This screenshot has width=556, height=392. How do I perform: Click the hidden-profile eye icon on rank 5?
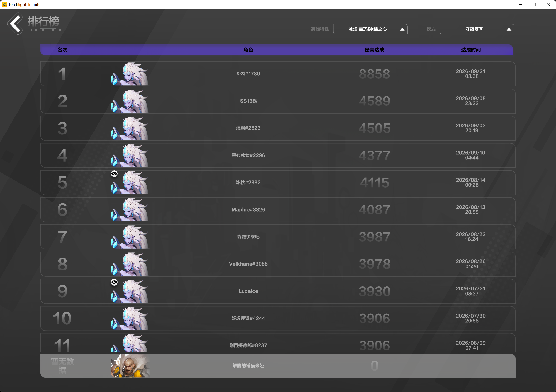tap(114, 174)
